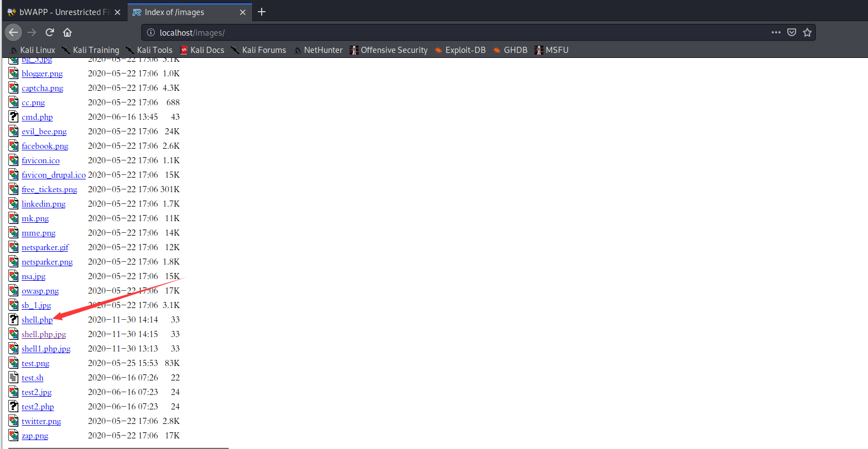The image size is (868, 449).
Task: Click the image icon beside evil_bee.png
Action: pyautogui.click(x=13, y=131)
